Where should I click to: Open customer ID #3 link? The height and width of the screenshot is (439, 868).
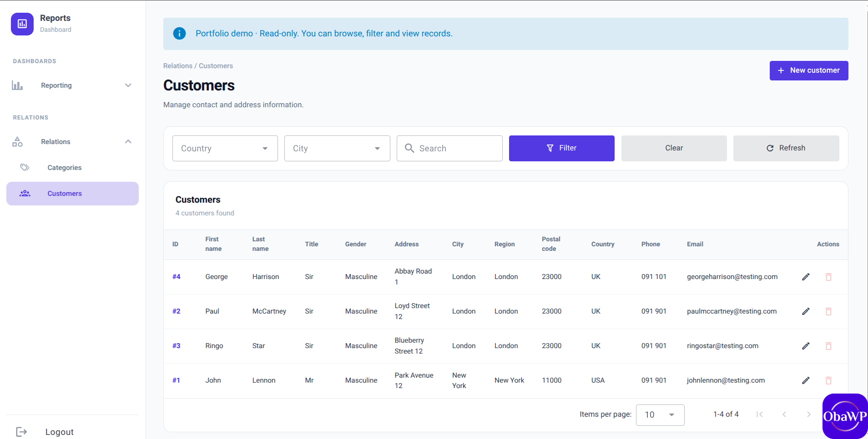click(177, 346)
